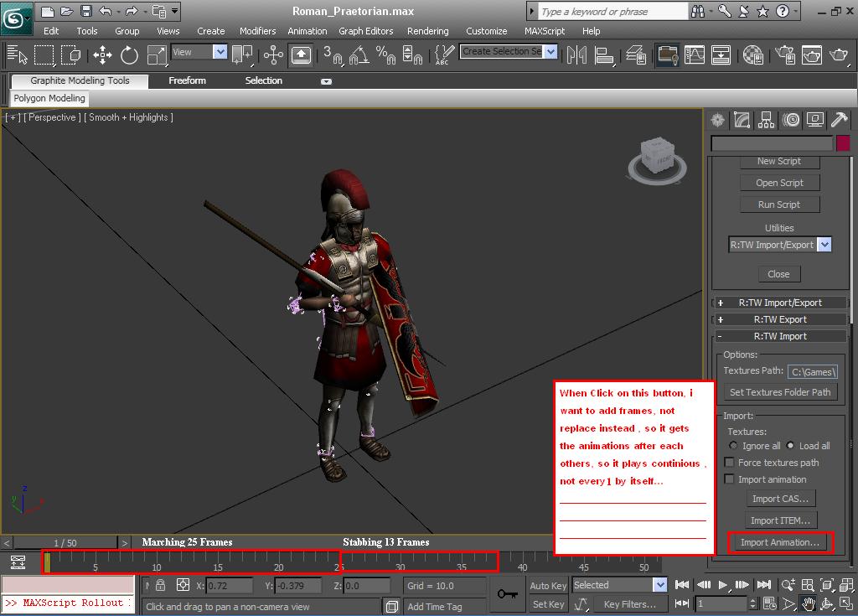The height and width of the screenshot is (616, 858).
Task: Click the Render Production teapot icon
Action: point(838,54)
